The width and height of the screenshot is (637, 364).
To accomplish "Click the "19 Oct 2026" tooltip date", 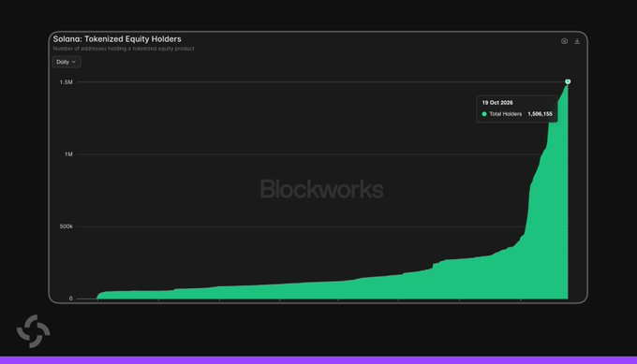I will (x=497, y=103).
